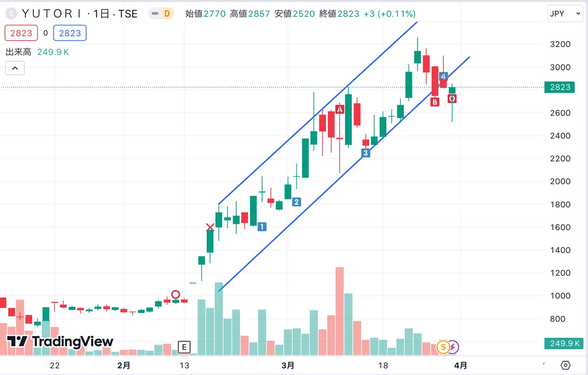Click the E earnings marker on time axis
The width and height of the screenshot is (588, 375).
point(184,347)
